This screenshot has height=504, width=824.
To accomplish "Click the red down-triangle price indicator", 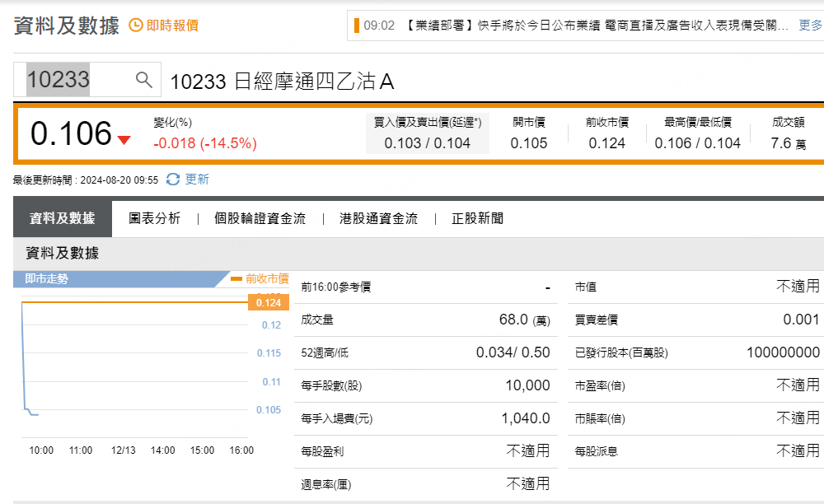I will (124, 140).
